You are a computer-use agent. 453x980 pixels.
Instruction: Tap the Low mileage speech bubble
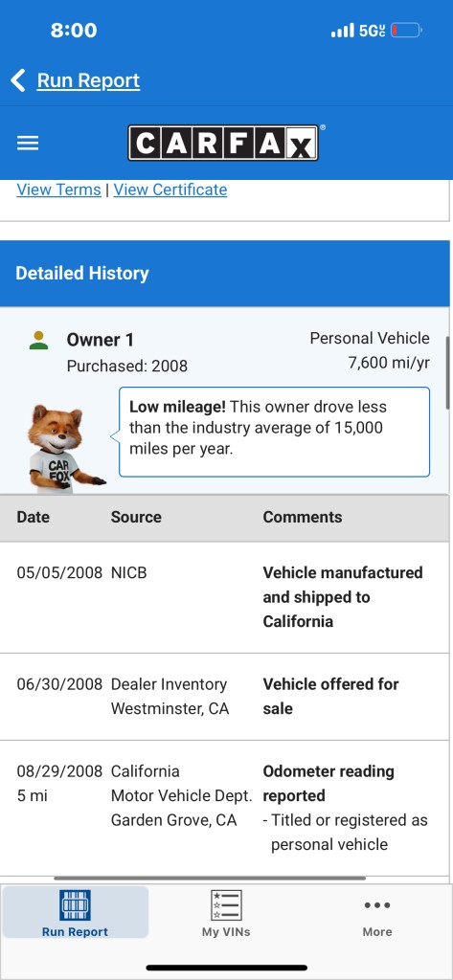[x=274, y=432]
